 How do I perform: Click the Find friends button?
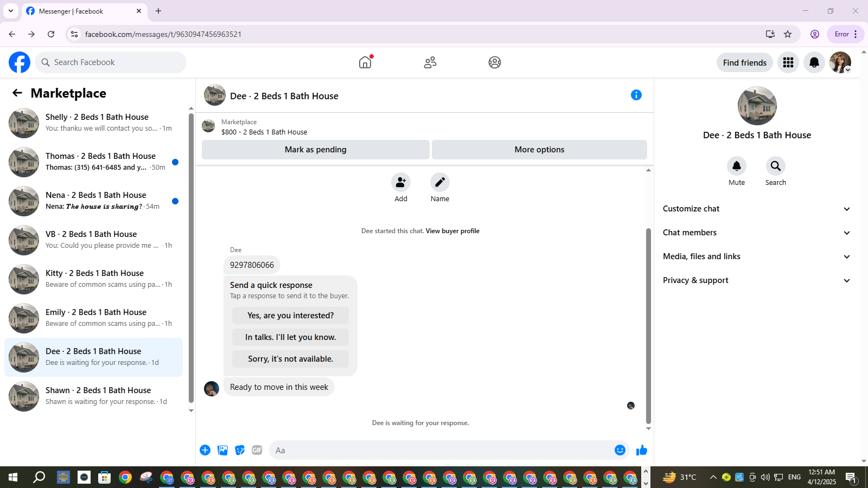click(x=745, y=62)
